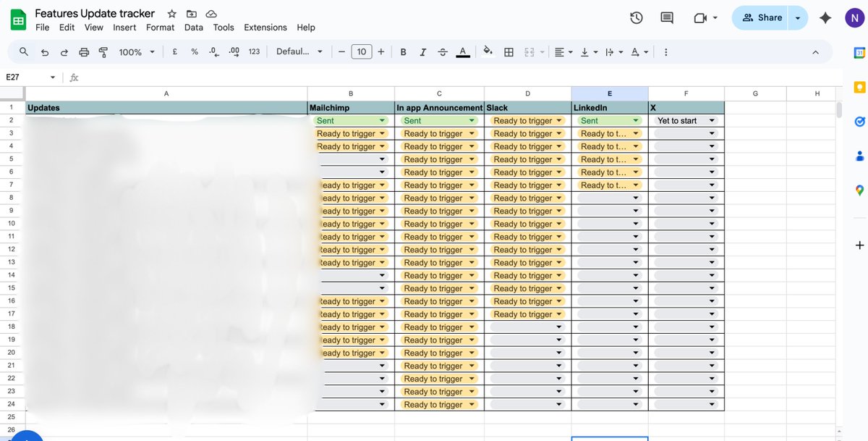This screenshot has width=868, height=441.
Task: Open the Format menu
Action: coord(160,28)
